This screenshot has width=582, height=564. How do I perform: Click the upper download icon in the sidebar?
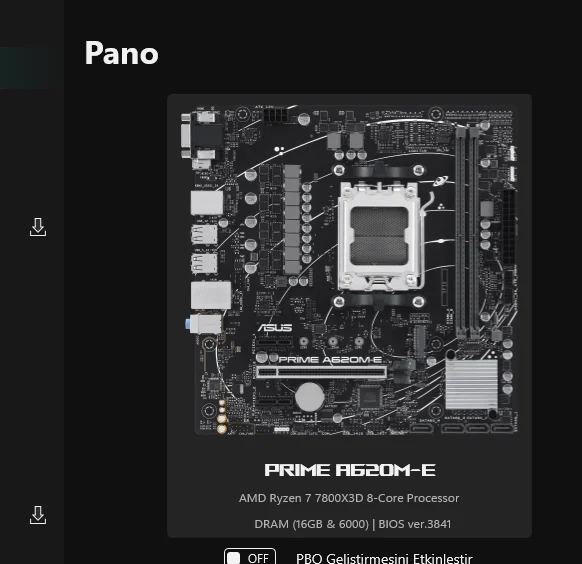[x=38, y=227]
